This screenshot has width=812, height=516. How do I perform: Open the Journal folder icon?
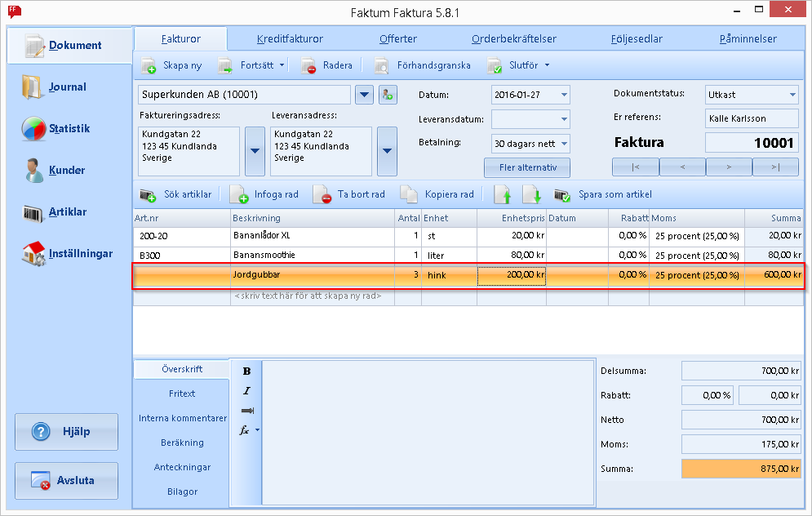[x=32, y=87]
